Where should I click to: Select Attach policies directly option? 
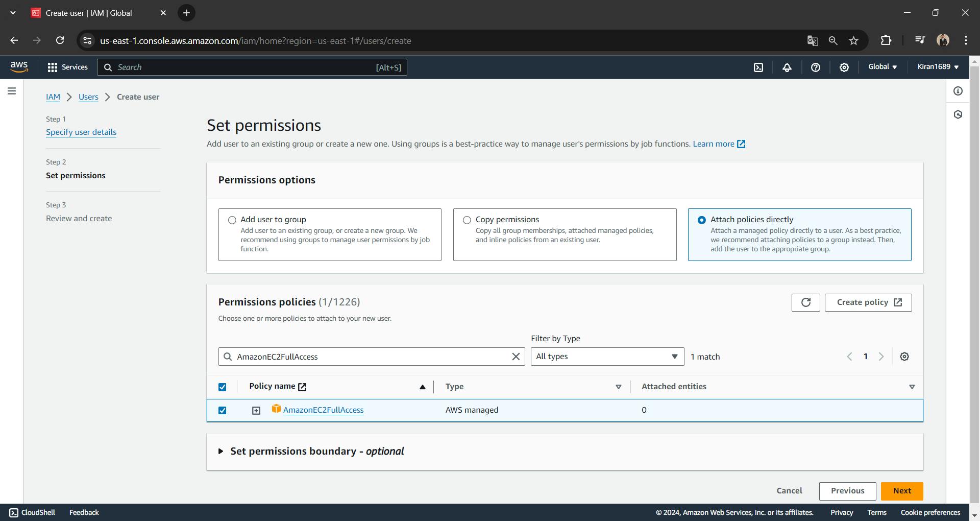tap(702, 220)
